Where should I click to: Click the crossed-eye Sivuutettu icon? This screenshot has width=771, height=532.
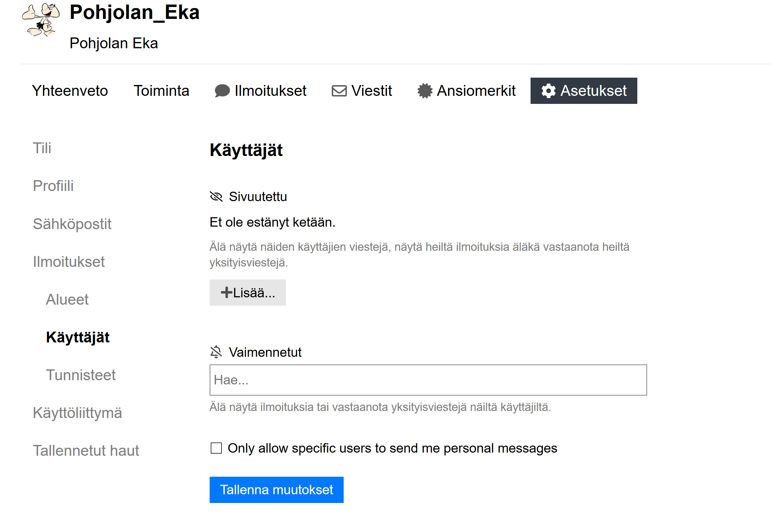click(216, 197)
